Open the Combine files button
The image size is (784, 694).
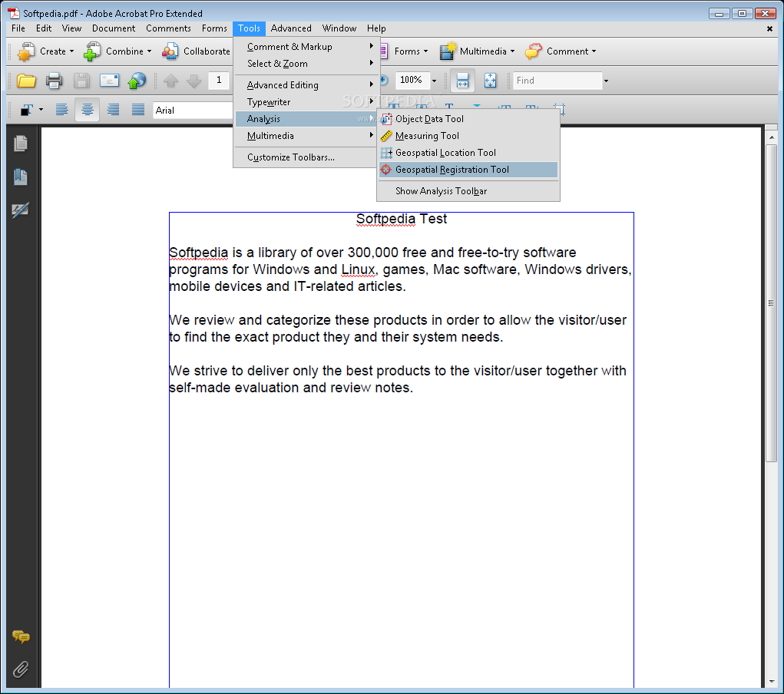click(117, 51)
